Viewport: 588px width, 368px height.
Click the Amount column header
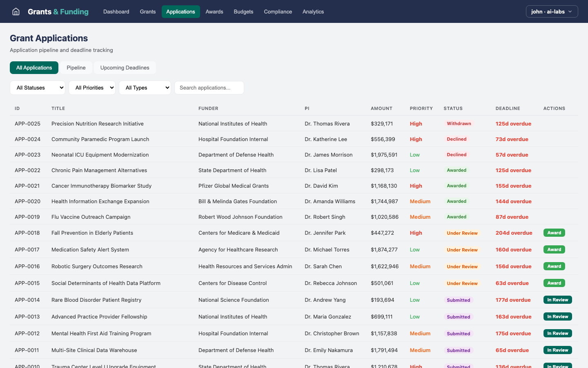click(x=381, y=108)
